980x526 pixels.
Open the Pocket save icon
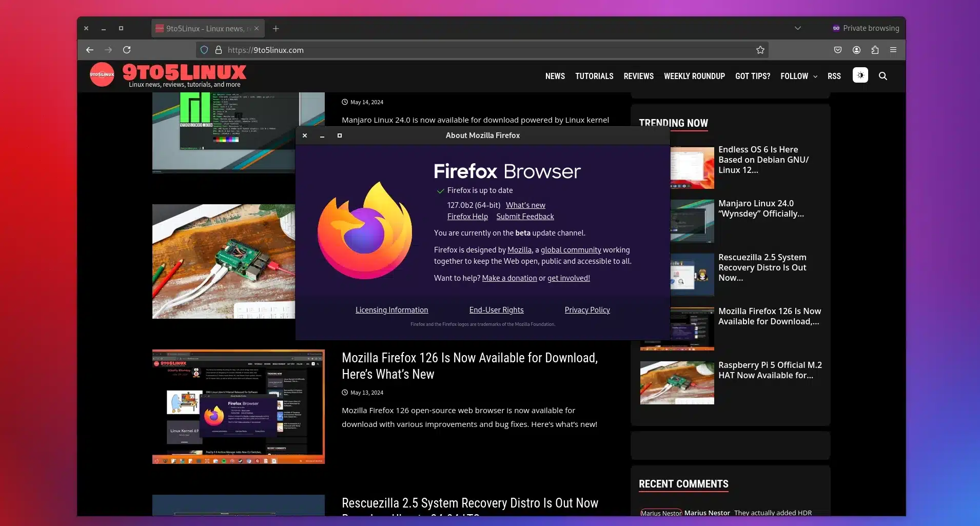[837, 50]
